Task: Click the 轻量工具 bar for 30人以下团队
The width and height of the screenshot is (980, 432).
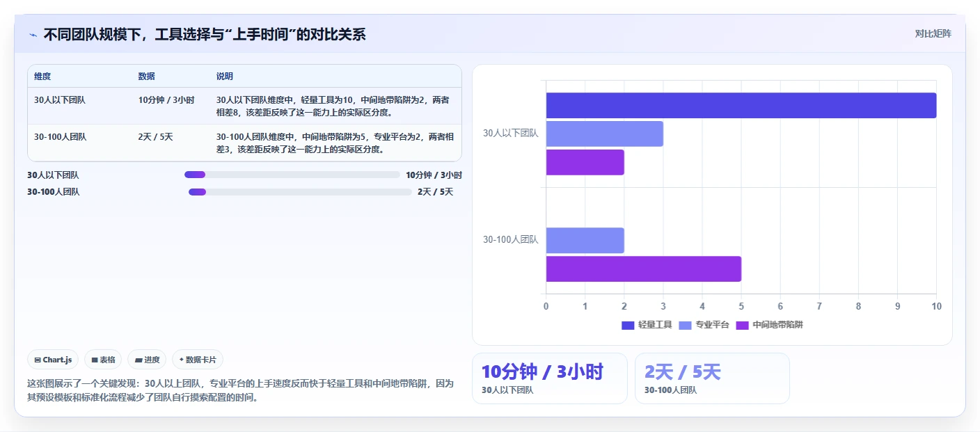Action: tap(741, 105)
